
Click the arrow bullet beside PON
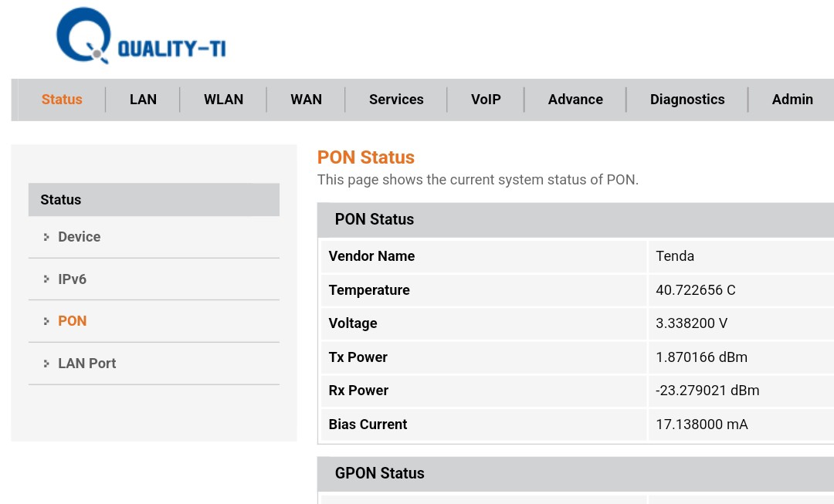click(x=46, y=322)
